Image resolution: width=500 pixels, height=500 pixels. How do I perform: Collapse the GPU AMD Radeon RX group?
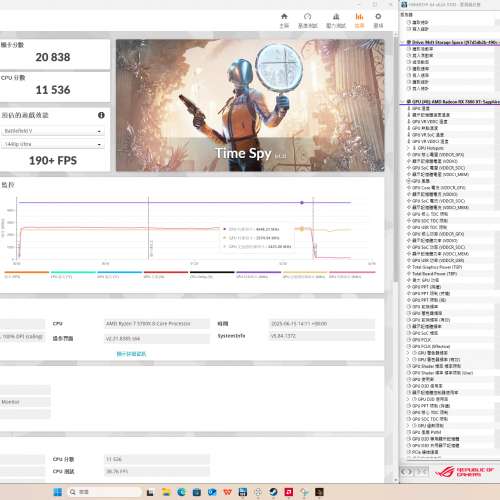point(403,102)
